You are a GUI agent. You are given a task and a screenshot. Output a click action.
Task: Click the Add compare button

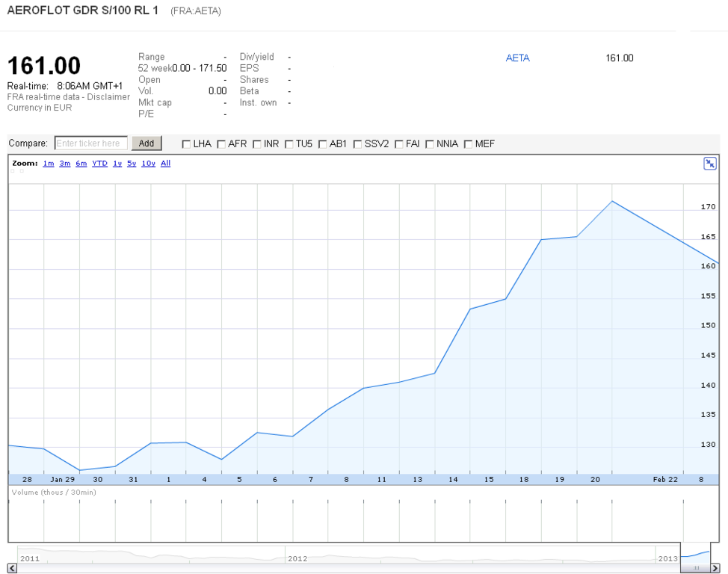pos(146,143)
